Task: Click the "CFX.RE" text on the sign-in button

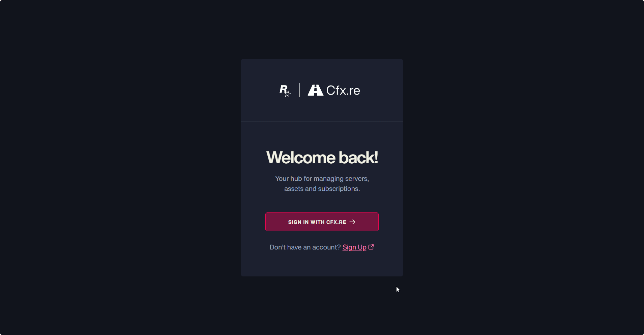Action: [336, 222]
